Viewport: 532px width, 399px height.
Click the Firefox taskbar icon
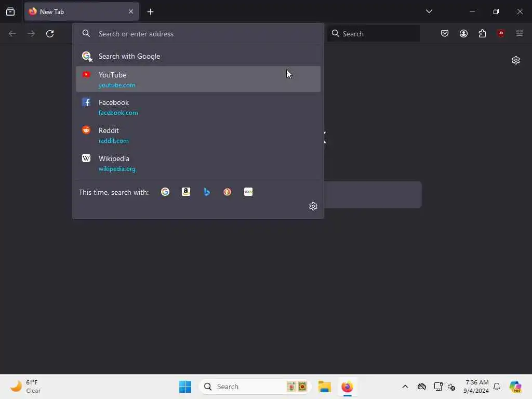347,387
